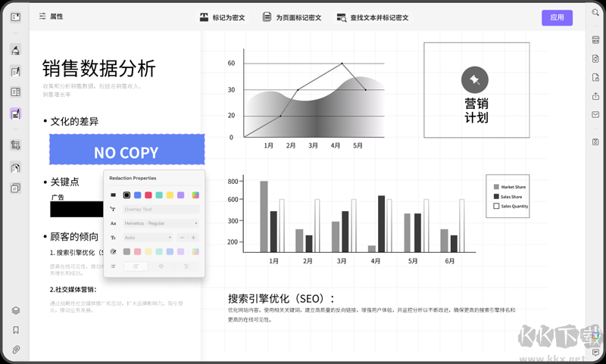Open the attachments paperclip icon
The height and width of the screenshot is (364, 606).
click(x=15, y=350)
